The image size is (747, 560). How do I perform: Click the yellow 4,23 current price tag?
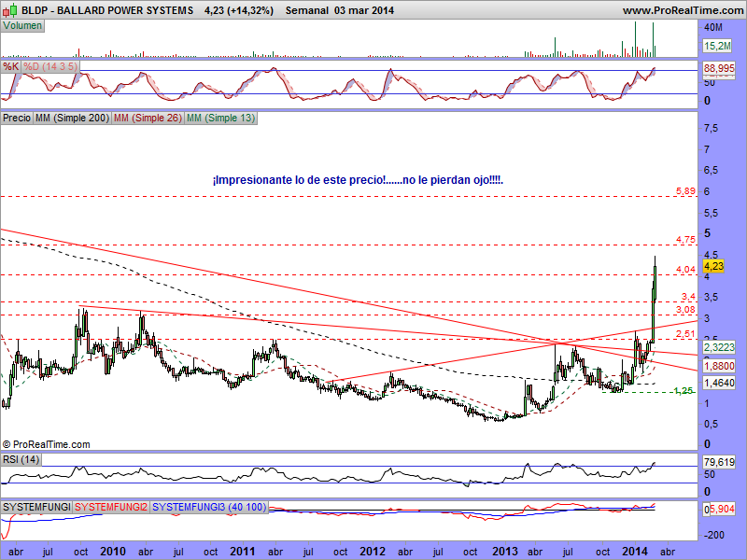[x=713, y=266]
